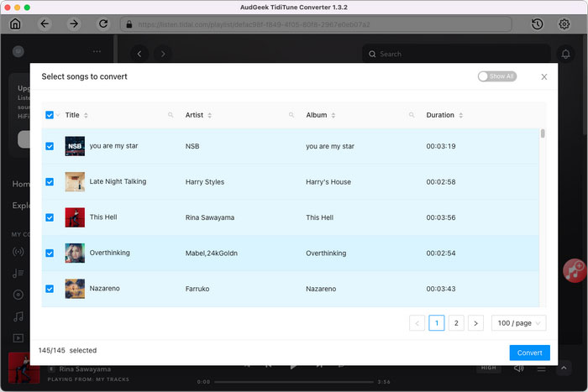The height and width of the screenshot is (392, 588).
Task: Click the playback progress bar
Action: (x=294, y=382)
